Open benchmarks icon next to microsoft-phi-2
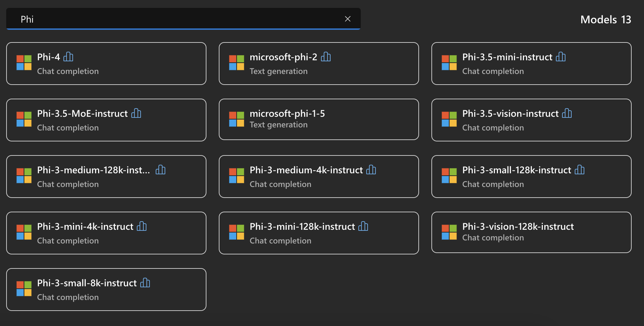Viewport: 644px width, 326px height. pyautogui.click(x=326, y=57)
